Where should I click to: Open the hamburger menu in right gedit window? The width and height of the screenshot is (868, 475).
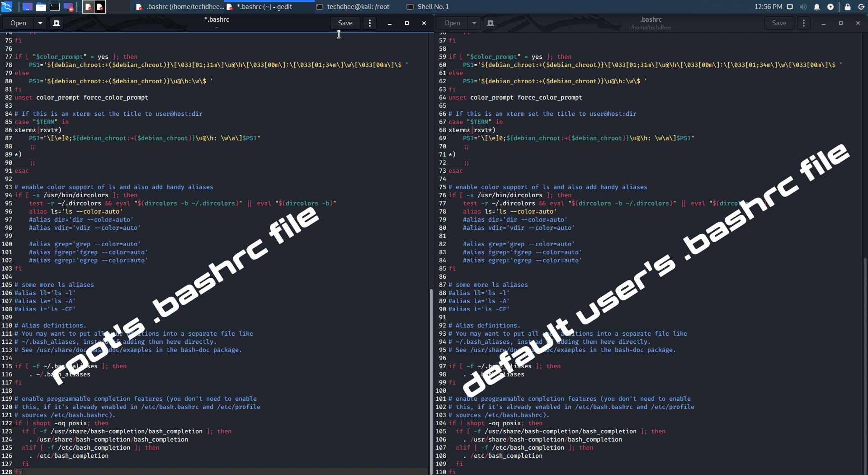tap(803, 23)
